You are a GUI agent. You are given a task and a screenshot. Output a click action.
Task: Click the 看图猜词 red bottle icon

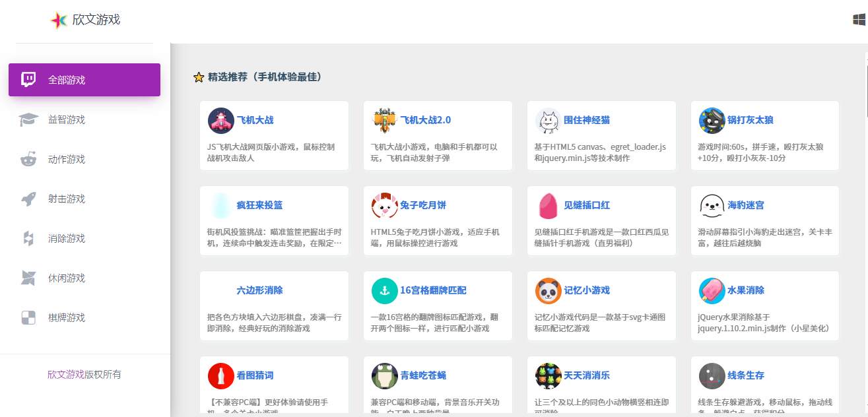click(x=221, y=376)
